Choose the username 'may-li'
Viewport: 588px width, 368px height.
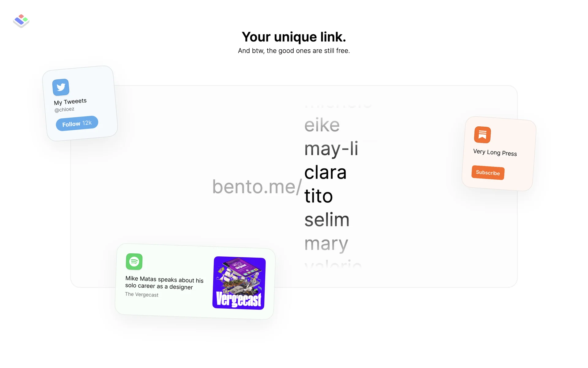(331, 149)
